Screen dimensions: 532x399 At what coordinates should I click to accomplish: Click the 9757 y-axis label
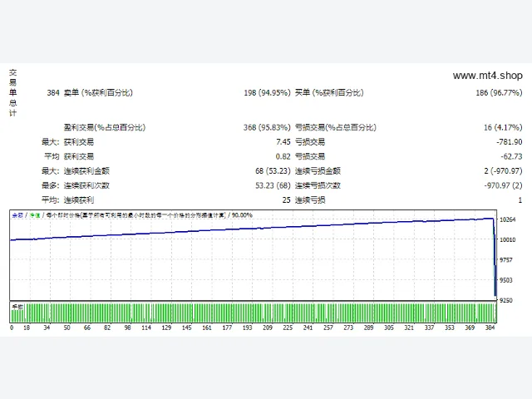[x=506, y=260]
